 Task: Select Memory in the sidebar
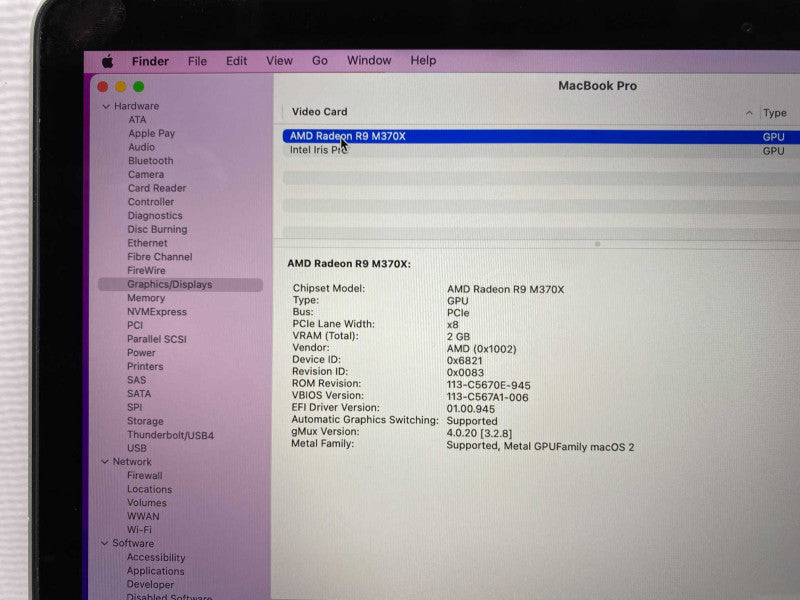[146, 298]
